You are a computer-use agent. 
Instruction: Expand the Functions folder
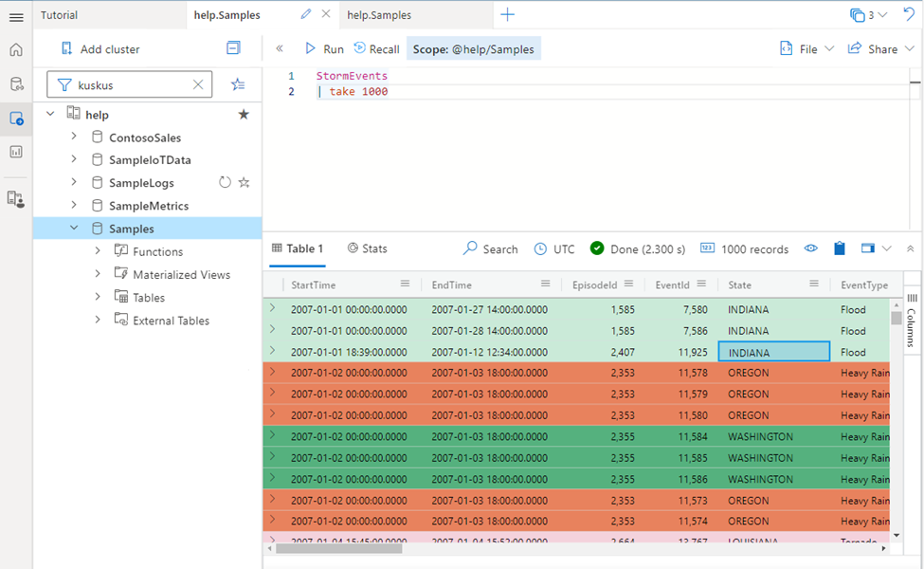pos(98,250)
